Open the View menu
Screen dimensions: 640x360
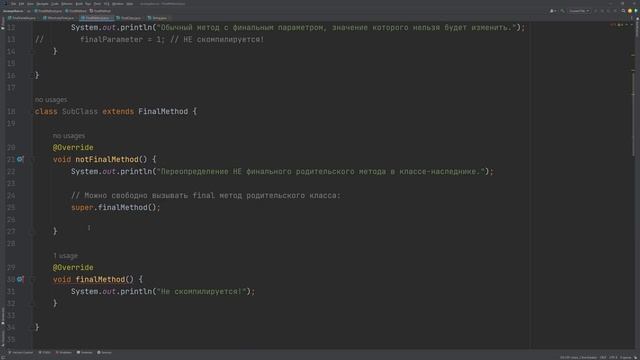(x=30, y=4)
